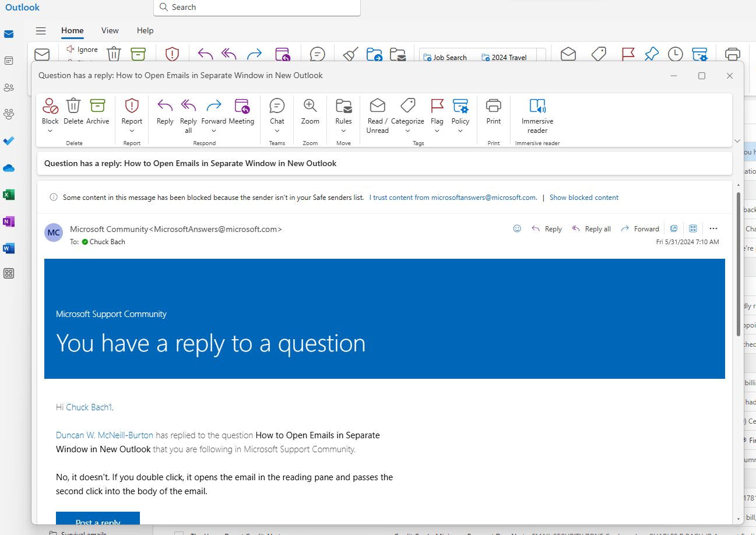Click the Meeting icon in the popup ribbon

(x=241, y=106)
